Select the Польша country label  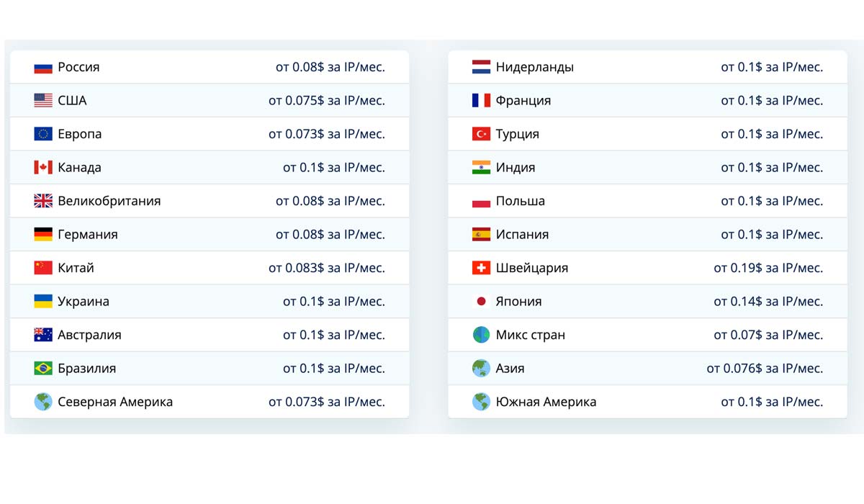pos(521,202)
